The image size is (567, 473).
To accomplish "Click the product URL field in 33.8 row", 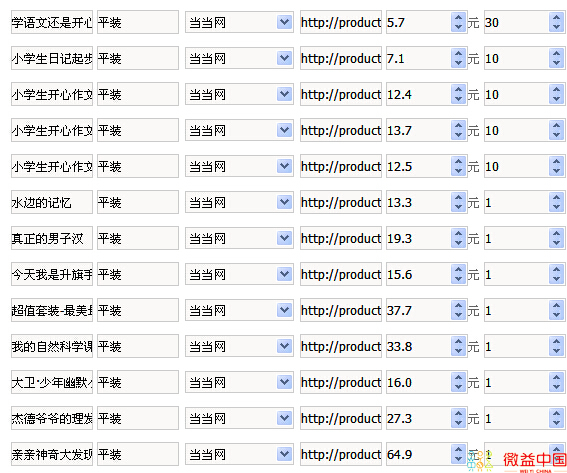I will (x=341, y=346).
